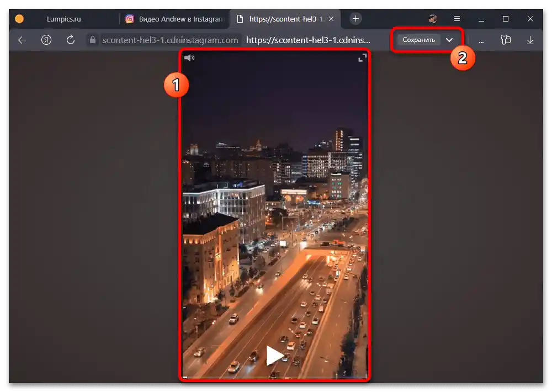
Task: Click the https://scontent-hel3-1.cdnins... page title text
Action: click(308, 40)
